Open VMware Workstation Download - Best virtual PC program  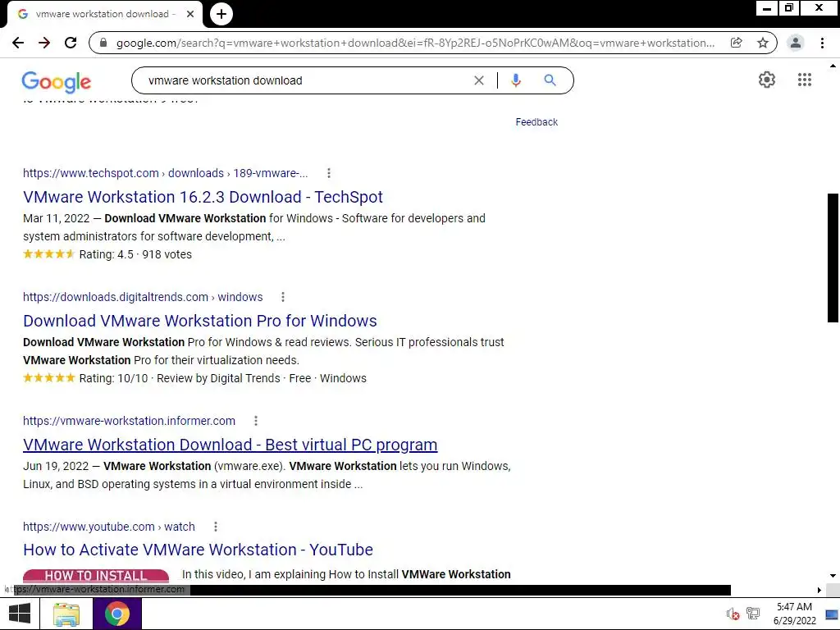231,445
